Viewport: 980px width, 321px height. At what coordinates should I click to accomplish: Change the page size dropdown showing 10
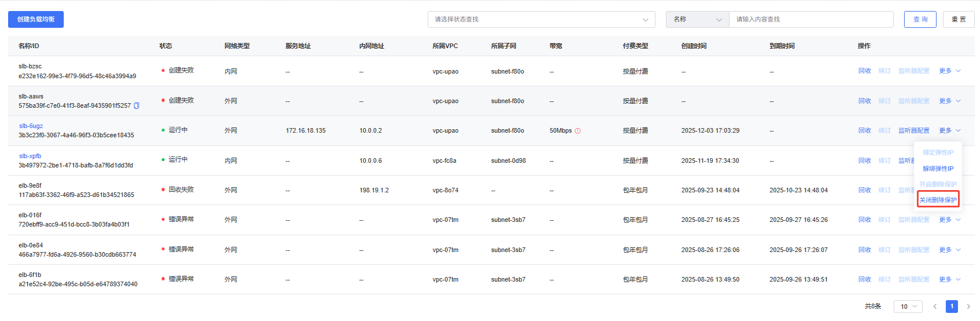click(x=908, y=307)
